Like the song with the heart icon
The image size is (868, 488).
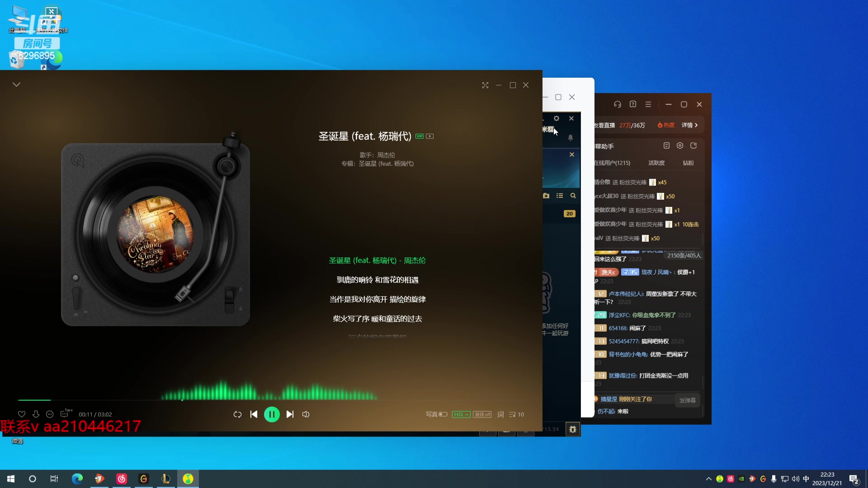click(22, 414)
